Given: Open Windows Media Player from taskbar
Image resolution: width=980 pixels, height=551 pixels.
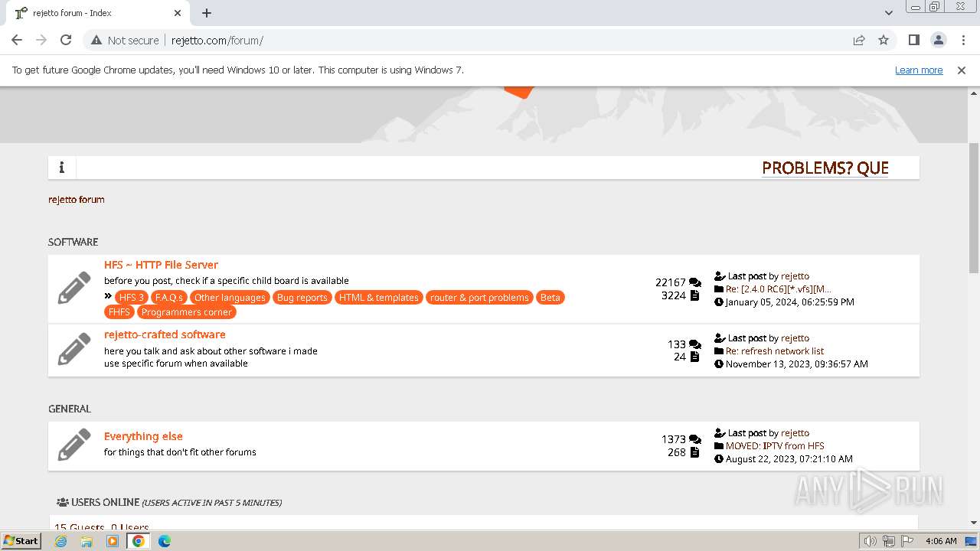Looking at the screenshot, I should tap(113, 541).
